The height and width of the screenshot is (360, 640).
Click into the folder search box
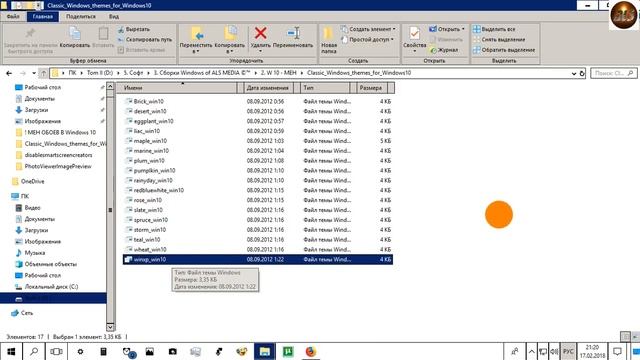point(613,73)
